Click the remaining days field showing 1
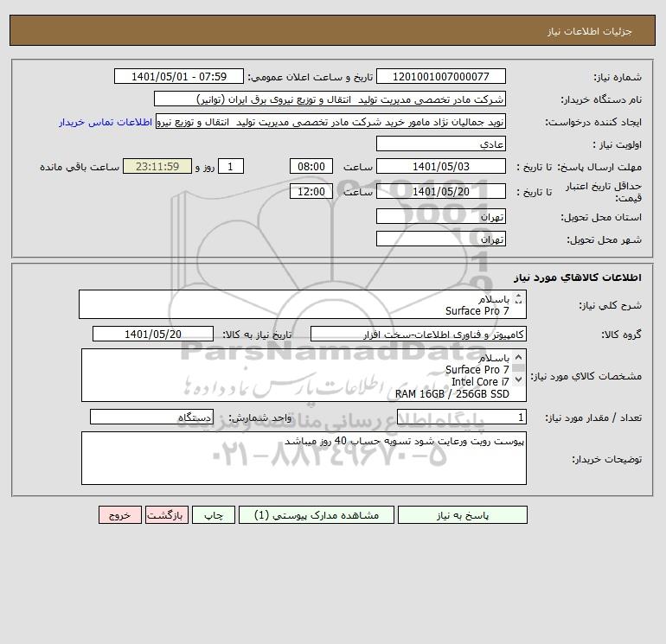 click(231, 167)
